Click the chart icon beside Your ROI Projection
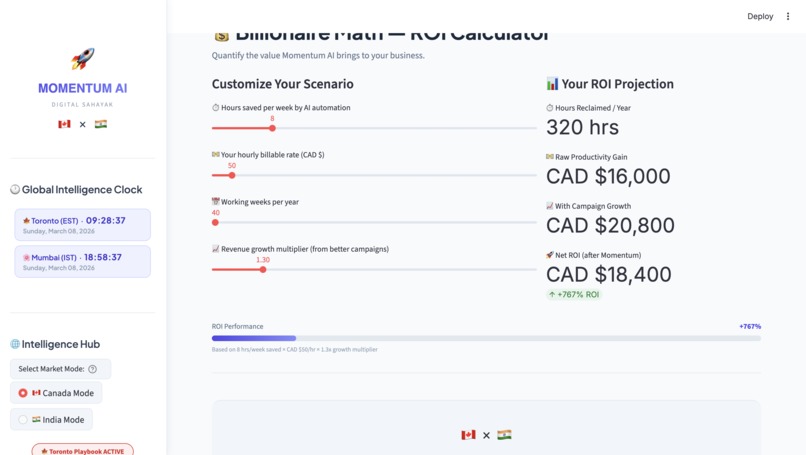 pyautogui.click(x=552, y=84)
